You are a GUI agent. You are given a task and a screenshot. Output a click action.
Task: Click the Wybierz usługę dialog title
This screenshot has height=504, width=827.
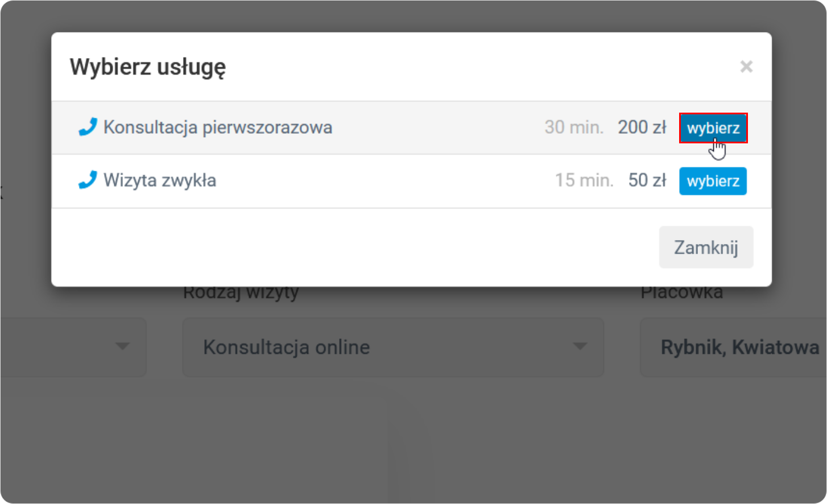pos(148,67)
